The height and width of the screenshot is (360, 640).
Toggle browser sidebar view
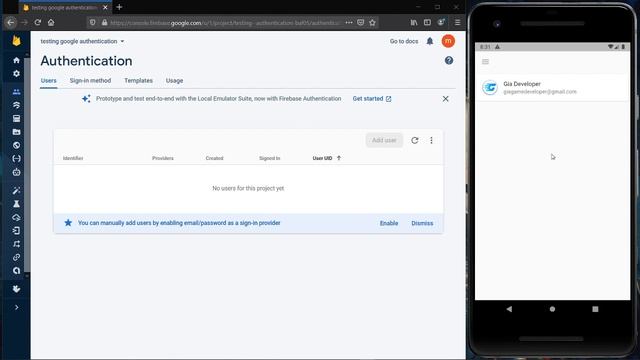pos(427,23)
